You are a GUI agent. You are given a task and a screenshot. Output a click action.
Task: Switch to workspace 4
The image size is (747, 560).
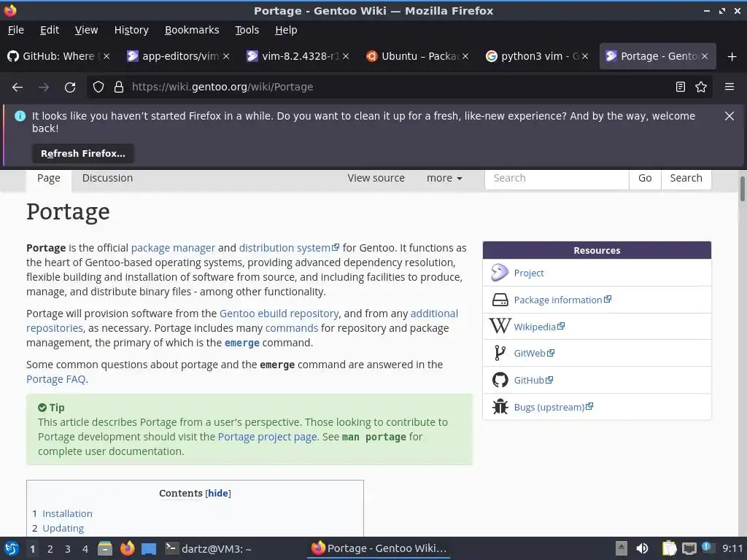coord(85,549)
